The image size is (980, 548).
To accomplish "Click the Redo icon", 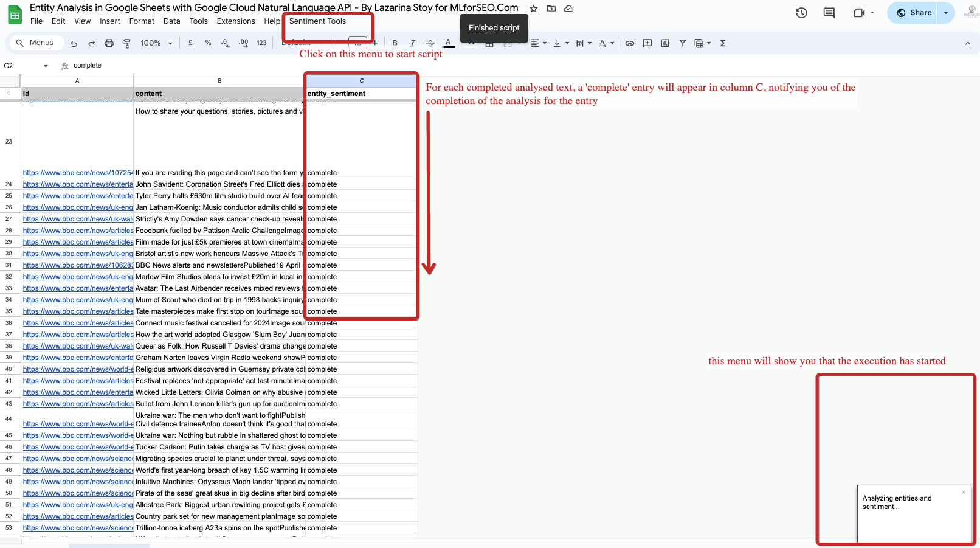I will click(x=92, y=43).
